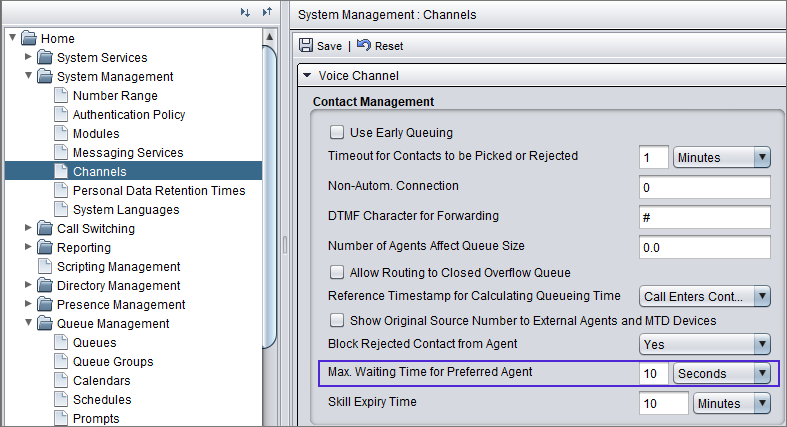Click the Save disk icon
The width and height of the screenshot is (787, 427).
(306, 46)
